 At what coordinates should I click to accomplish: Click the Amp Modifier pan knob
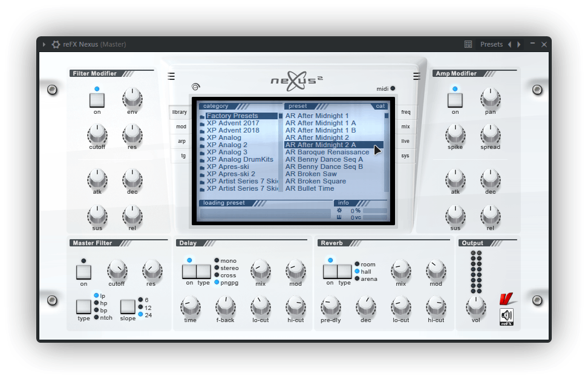(x=491, y=98)
